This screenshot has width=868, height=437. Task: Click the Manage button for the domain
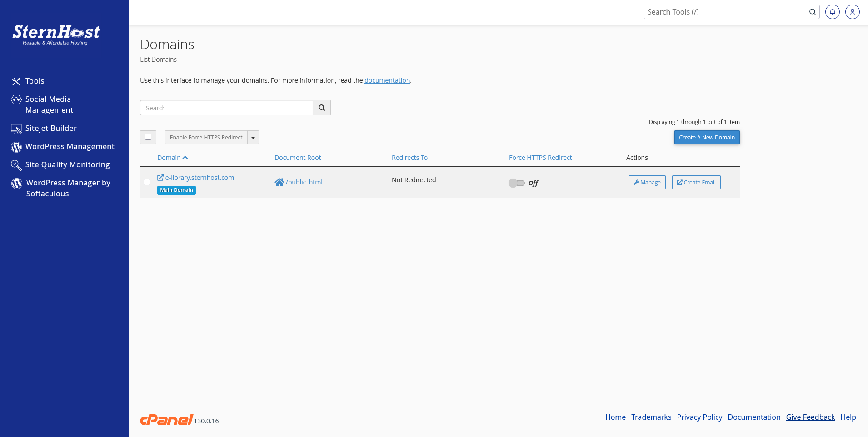647,182
